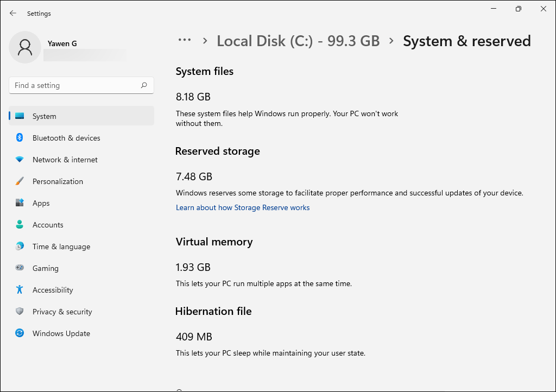This screenshot has width=556, height=392.
Task: Click the Virtual memory heading
Action: click(x=214, y=242)
